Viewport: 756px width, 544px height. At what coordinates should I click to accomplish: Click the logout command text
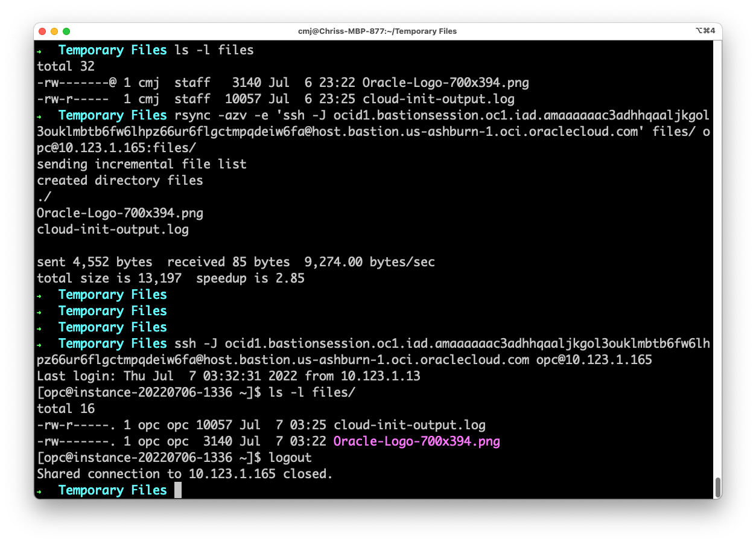[293, 457]
